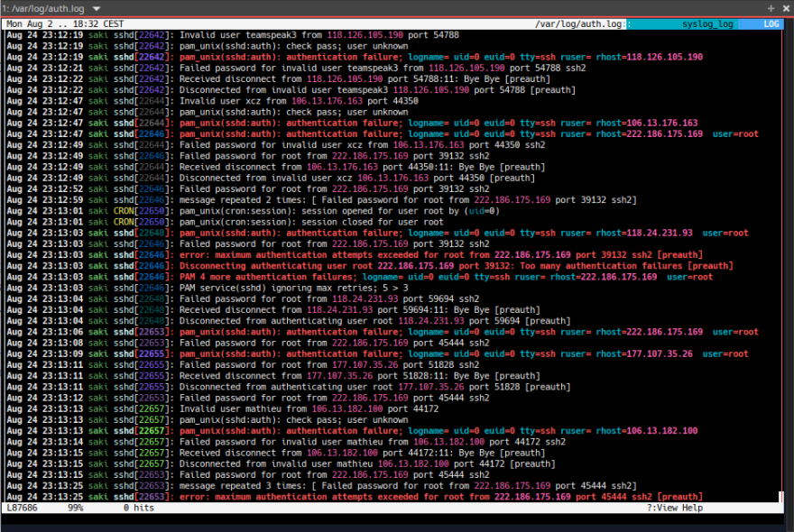Select CRON line 'session closed for user root'
This screenshot has width=794, height=532.
(226, 222)
